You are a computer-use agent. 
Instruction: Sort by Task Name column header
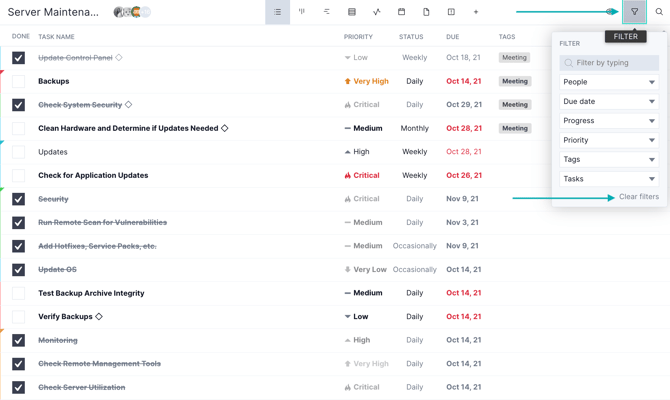pyautogui.click(x=56, y=37)
